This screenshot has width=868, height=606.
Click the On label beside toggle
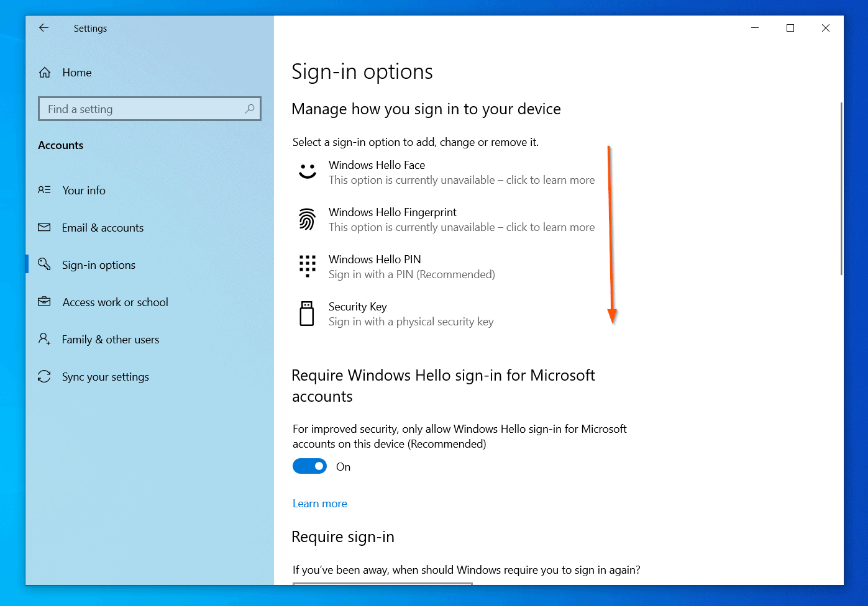pyautogui.click(x=344, y=467)
